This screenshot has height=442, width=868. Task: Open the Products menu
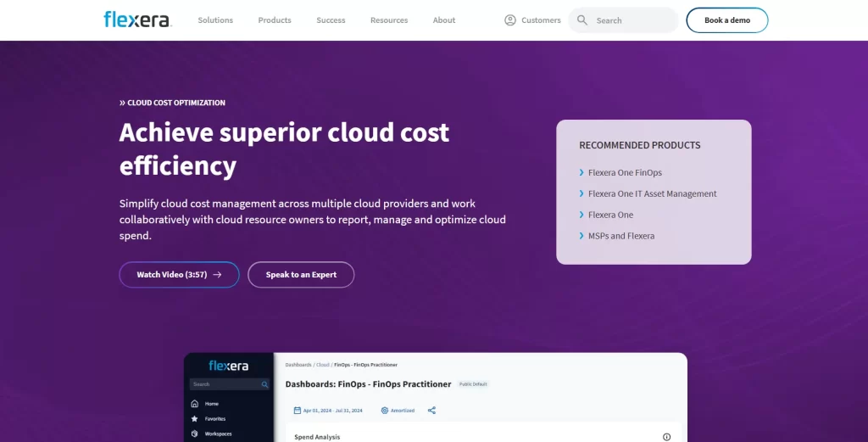[275, 20]
